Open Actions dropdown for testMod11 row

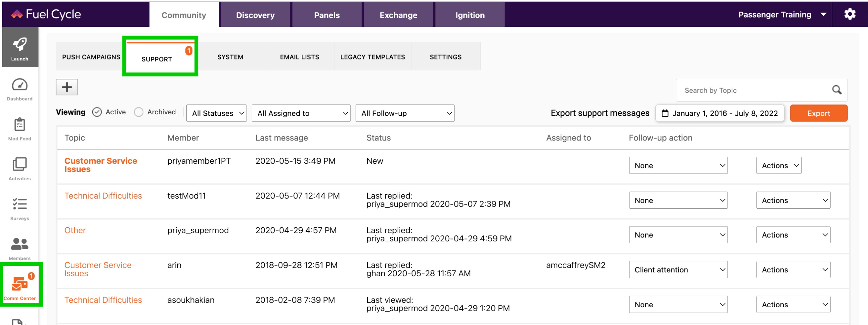coord(793,200)
